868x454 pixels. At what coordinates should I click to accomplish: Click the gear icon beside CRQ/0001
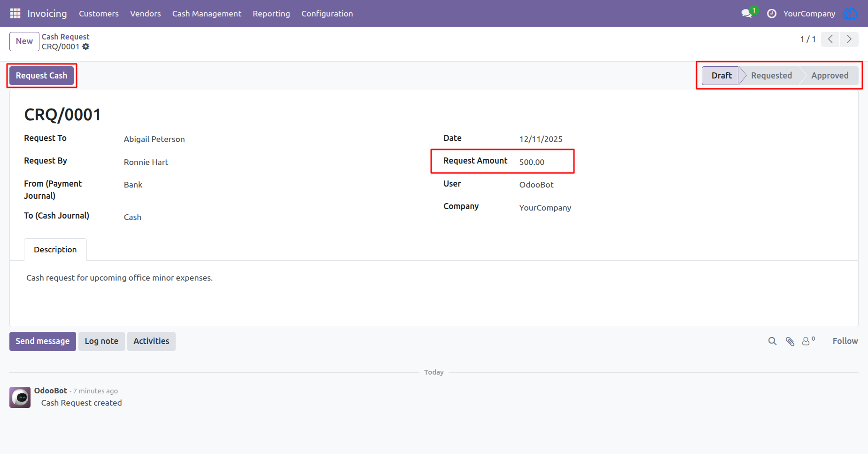(86, 47)
